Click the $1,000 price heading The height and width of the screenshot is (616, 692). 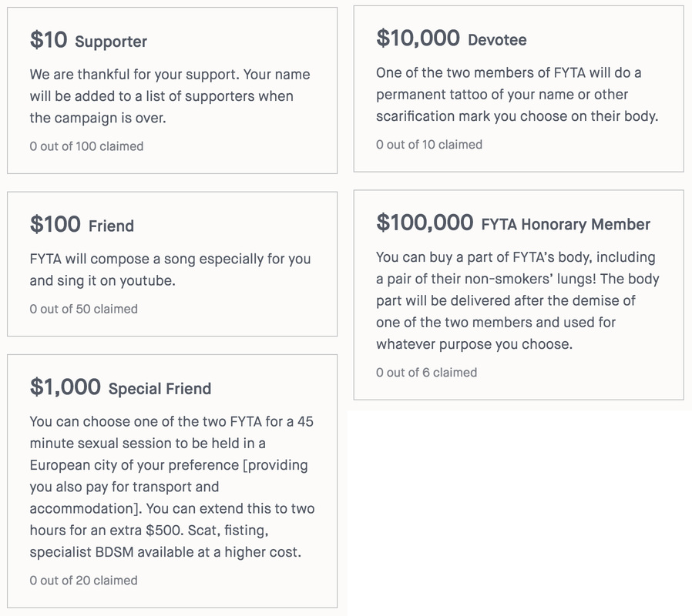[x=66, y=387]
